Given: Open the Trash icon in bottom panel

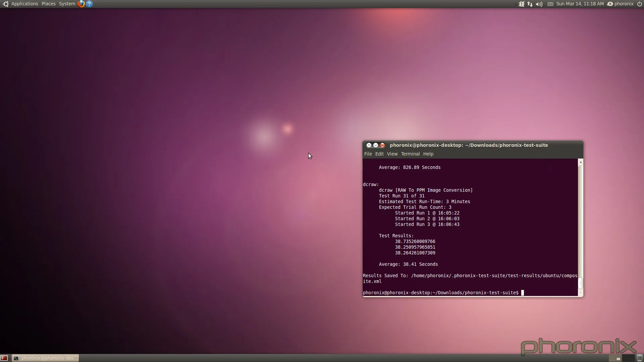Looking at the screenshot, I should [x=639, y=358].
